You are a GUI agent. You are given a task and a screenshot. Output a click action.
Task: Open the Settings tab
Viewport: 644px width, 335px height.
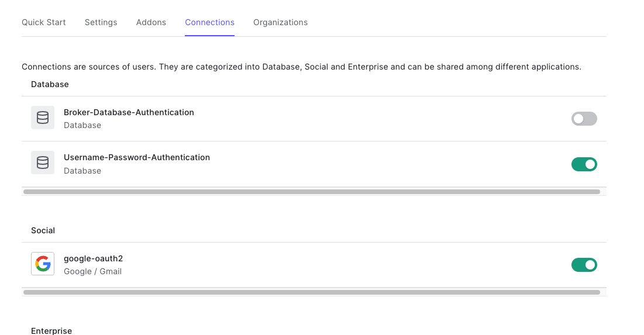(x=101, y=22)
